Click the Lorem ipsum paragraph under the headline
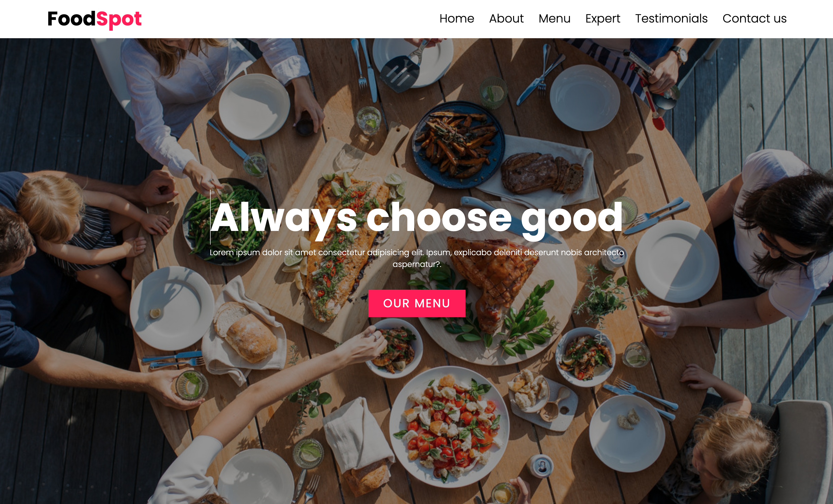Viewport: 833px width, 504px height. coord(416,258)
